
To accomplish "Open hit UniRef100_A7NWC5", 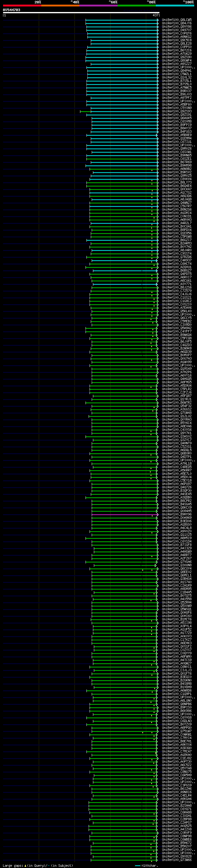I will (177, 88).
